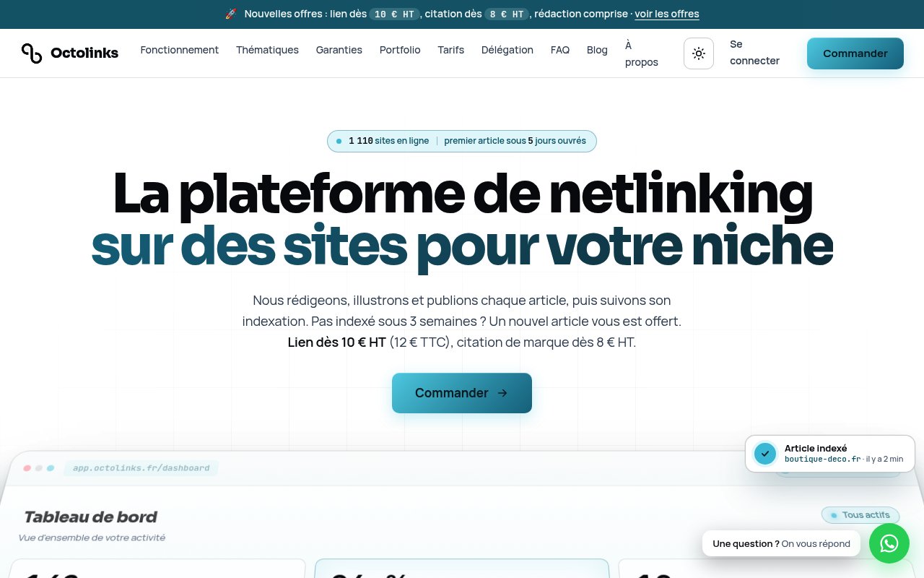Click the Octolinks brand name
The image size is (924, 578).
coord(84,53)
